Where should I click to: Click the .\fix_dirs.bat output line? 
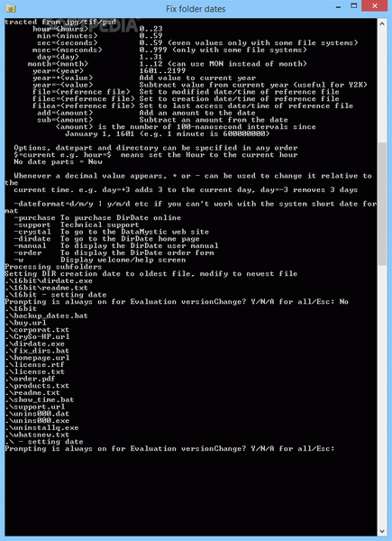pyautogui.click(x=37, y=351)
